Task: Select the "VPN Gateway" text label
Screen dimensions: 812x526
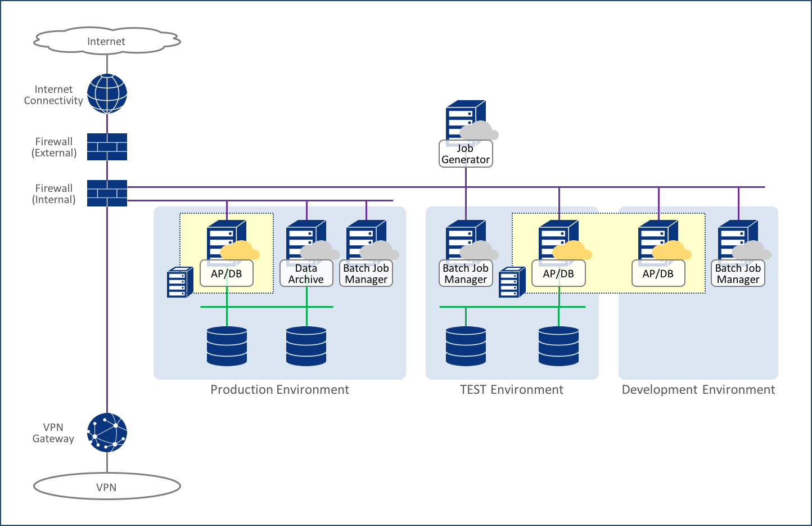Action: click(53, 433)
